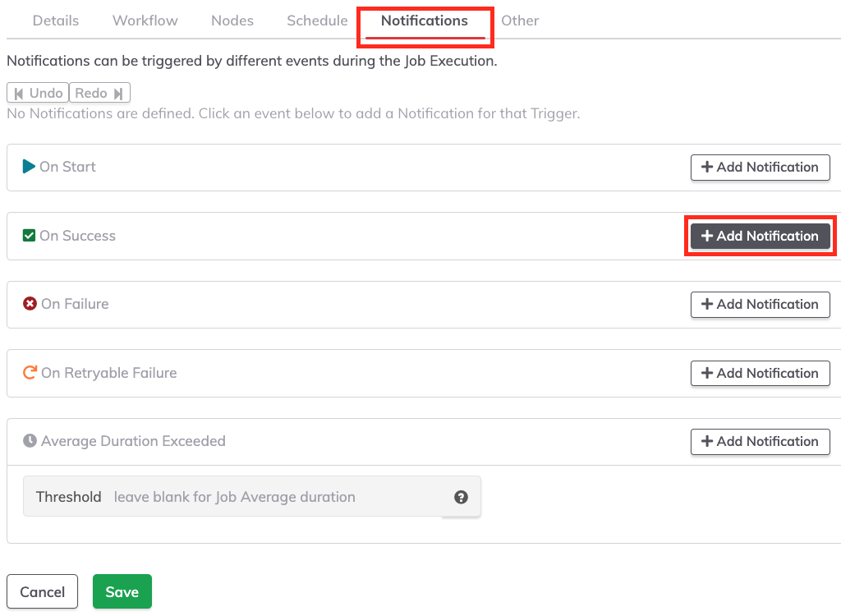Select the Schedule tab
Image resolution: width=841 pixels, height=616 pixels.
tap(317, 21)
